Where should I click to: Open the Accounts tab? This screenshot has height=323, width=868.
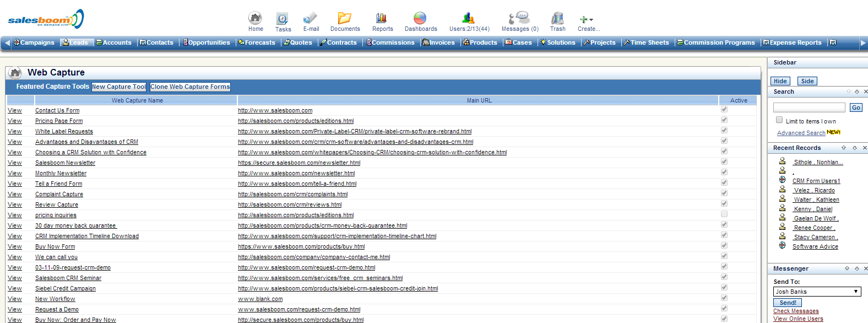click(114, 42)
